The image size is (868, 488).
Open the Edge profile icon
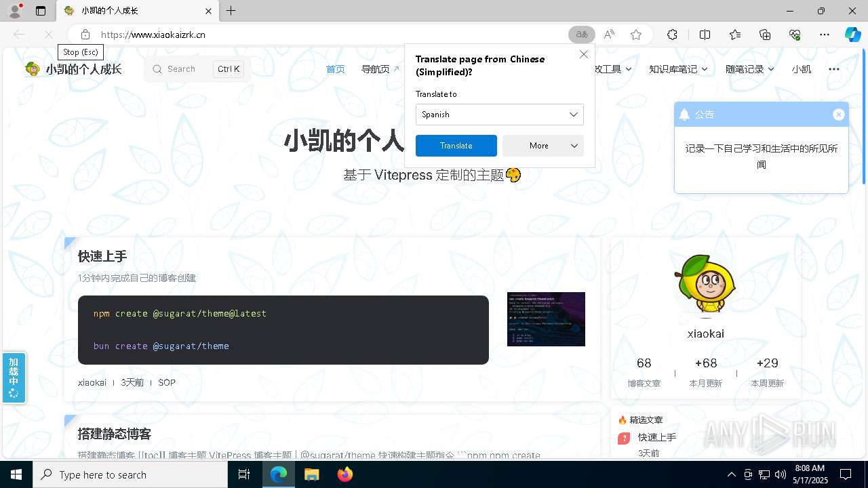[15, 11]
